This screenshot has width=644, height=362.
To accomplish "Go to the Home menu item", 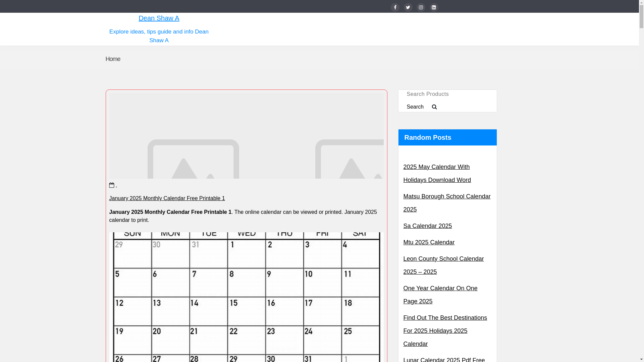I will 113,59.
